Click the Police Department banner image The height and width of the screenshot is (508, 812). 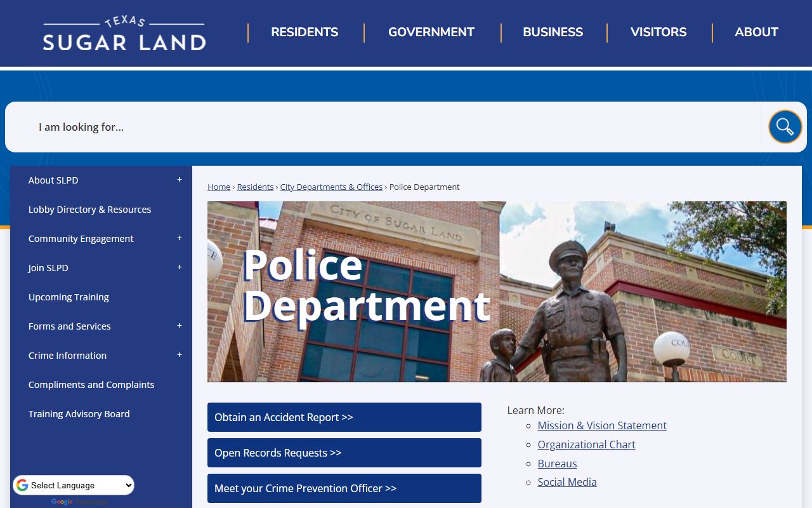pos(634,292)
